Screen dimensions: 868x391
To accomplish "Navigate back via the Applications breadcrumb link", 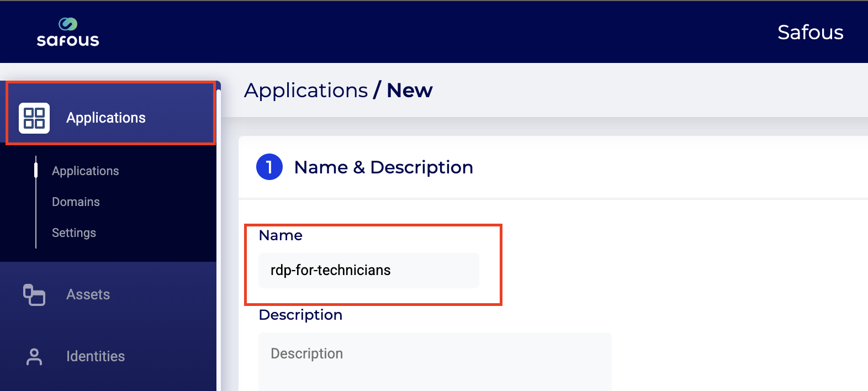I will 306,91.
